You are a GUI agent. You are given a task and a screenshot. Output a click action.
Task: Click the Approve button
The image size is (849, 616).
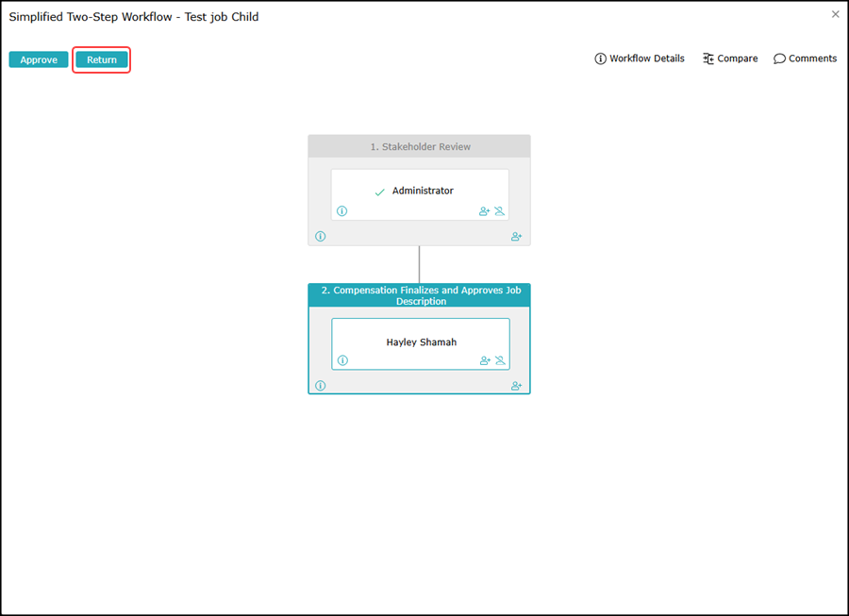coord(39,59)
